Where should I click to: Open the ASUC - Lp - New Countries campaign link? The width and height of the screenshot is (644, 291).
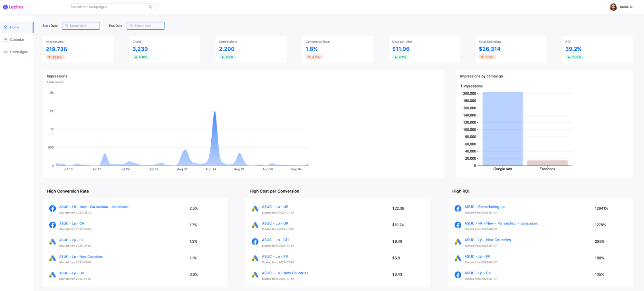[81, 256]
